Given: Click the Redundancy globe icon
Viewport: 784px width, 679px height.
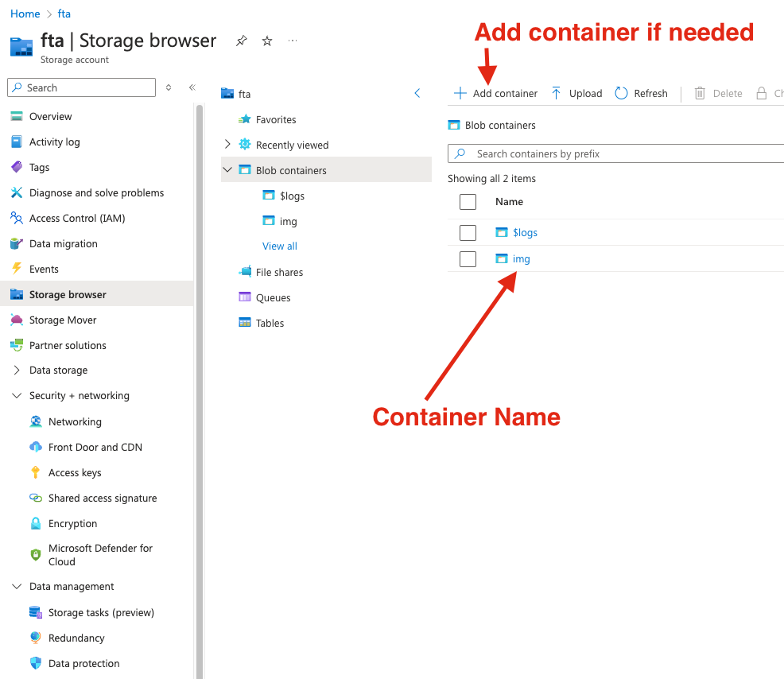Looking at the screenshot, I should tap(36, 638).
